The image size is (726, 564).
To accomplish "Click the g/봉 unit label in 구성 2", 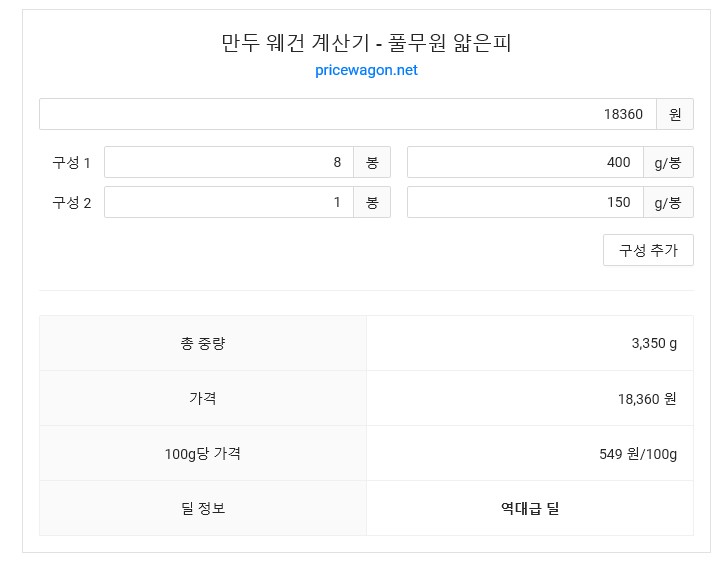I will (x=668, y=202).
